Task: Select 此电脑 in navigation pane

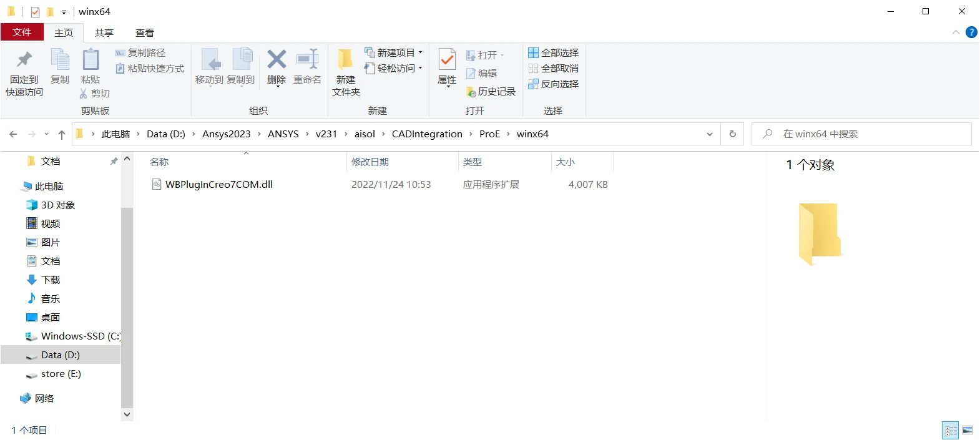Action: point(49,187)
